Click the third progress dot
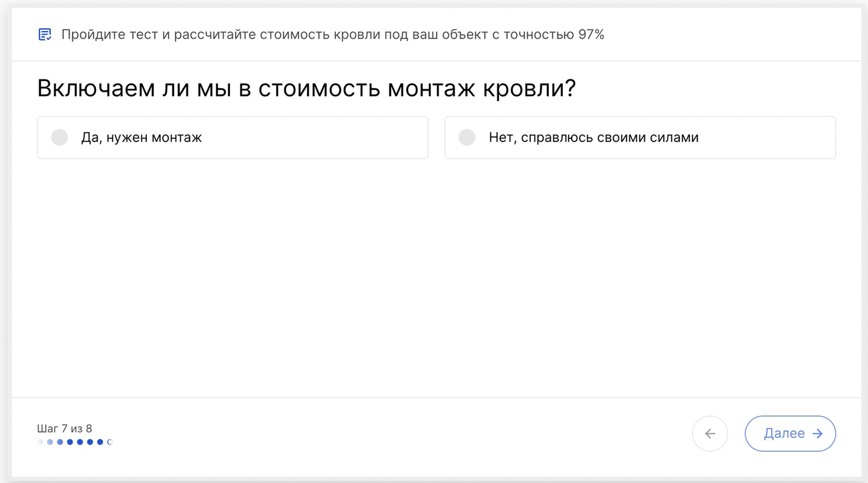Screen dimensions: 868x483 pos(60,442)
